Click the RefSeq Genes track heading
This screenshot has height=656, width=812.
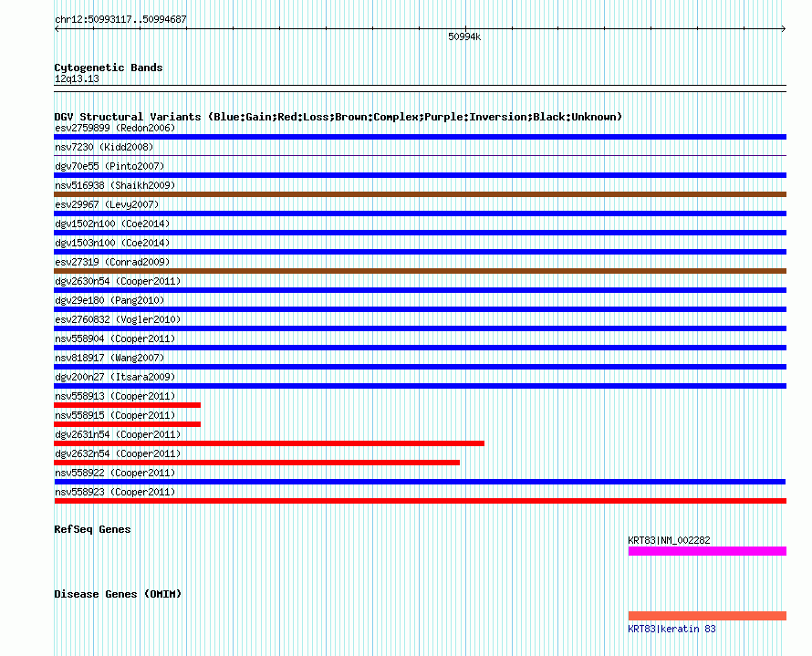click(92, 529)
